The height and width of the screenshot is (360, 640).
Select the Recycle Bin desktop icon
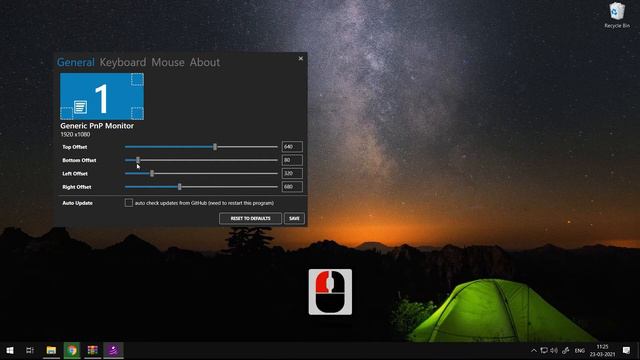[x=617, y=16]
